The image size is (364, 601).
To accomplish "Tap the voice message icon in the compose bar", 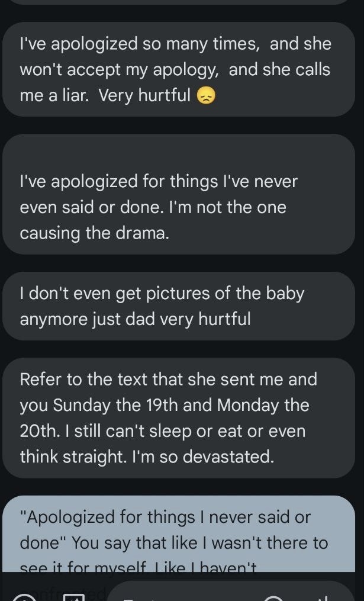I will (326, 598).
